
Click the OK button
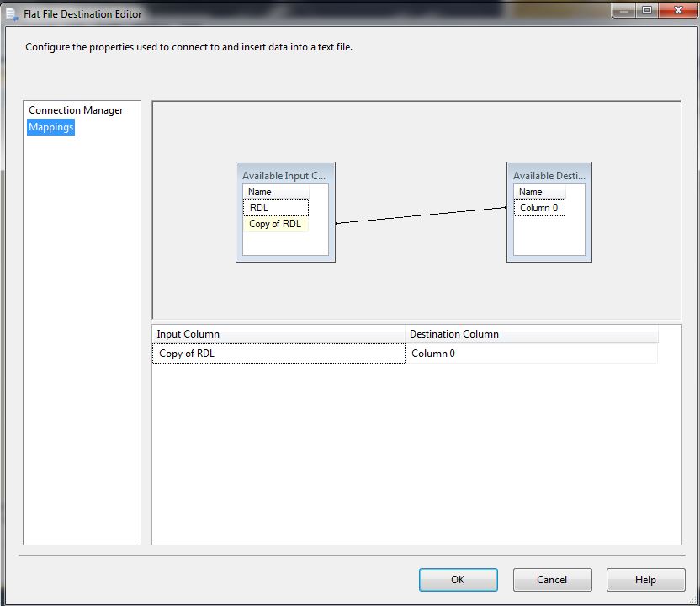[458, 580]
